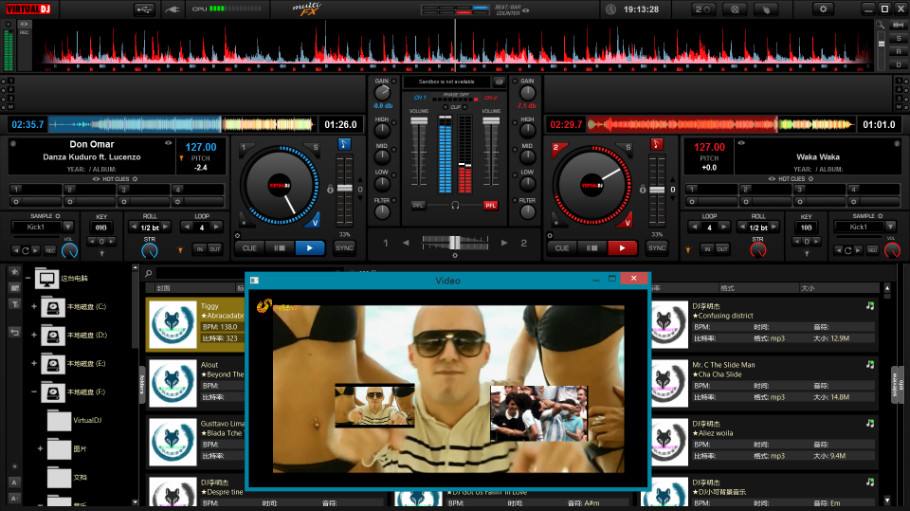Click hot cue 1 on left deck
This screenshot has height=511, width=910.
coord(35,189)
